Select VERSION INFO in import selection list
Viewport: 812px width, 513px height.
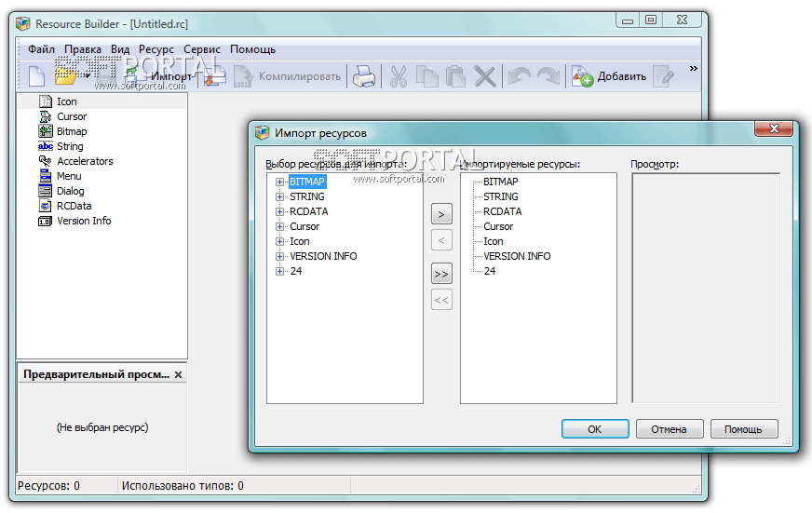[x=323, y=257]
